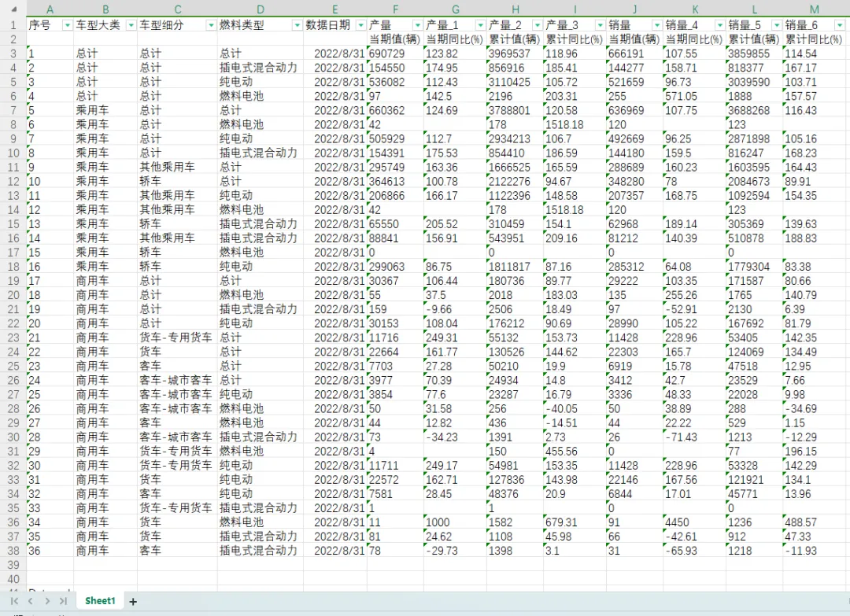This screenshot has height=616, width=850.
Task: Select cell with value 205.52
Action: pos(455,223)
